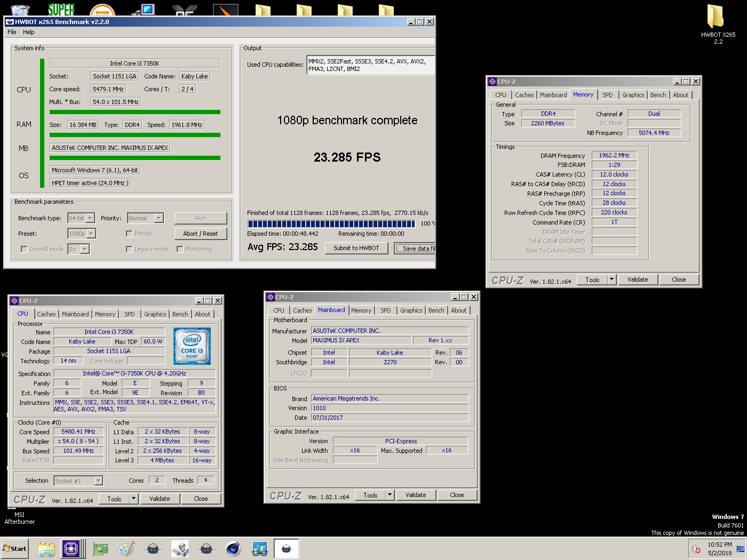The image size is (747, 560).
Task: Click the Abort / Reset button
Action: [x=201, y=234]
